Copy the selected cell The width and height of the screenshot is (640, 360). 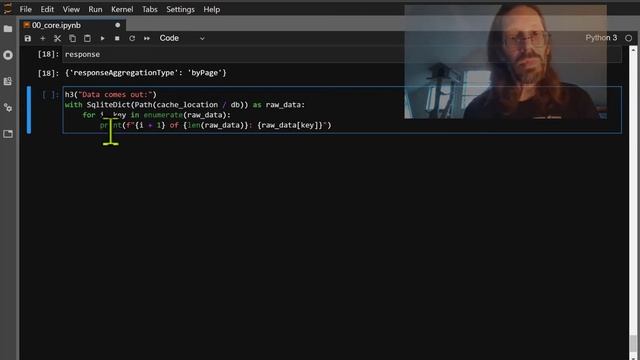click(72, 38)
